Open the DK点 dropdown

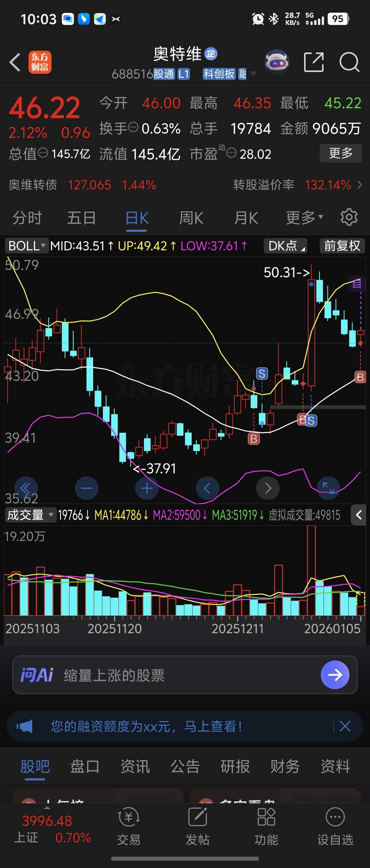point(285,246)
